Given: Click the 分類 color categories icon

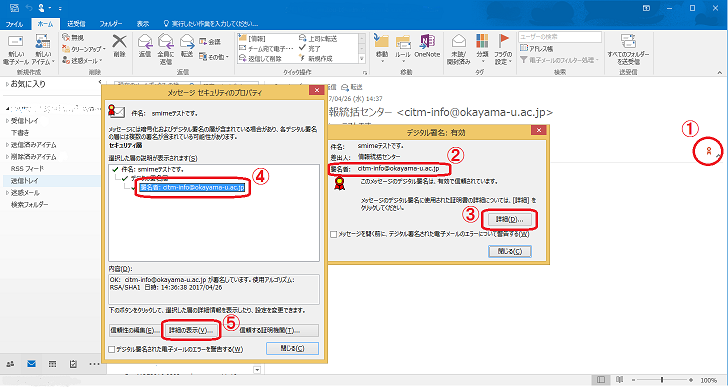Looking at the screenshot, I should click(x=482, y=41).
